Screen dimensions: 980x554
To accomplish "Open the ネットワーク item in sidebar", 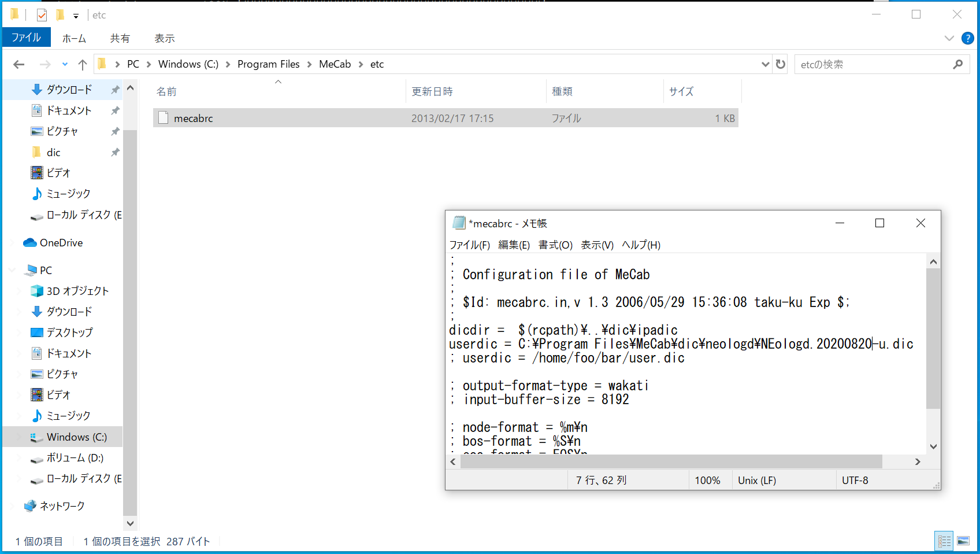I will (62, 506).
